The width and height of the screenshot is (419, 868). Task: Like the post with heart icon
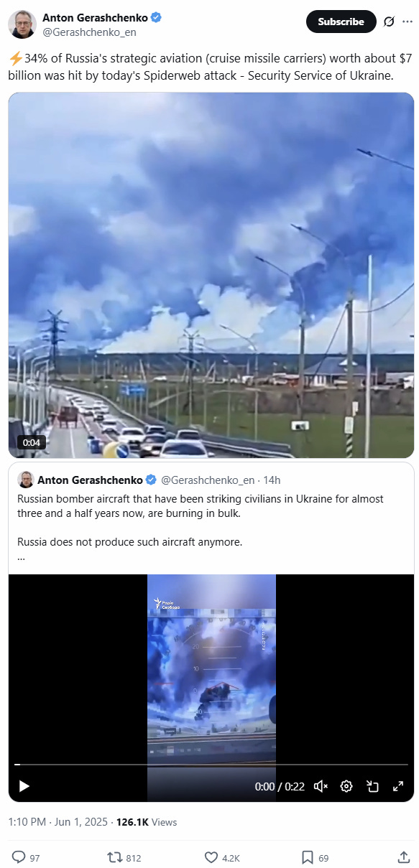click(211, 857)
